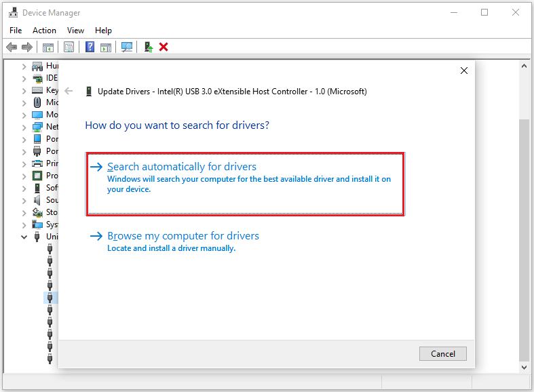Click the blue Help question mark icon
This screenshot has width=534, height=392.
pyautogui.click(x=90, y=47)
